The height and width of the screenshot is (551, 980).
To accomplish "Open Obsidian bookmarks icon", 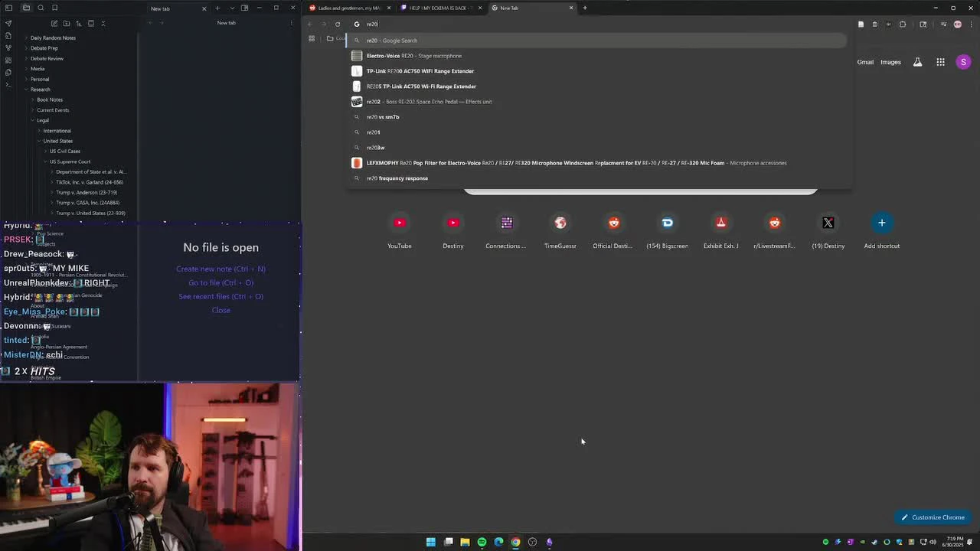I will (55, 8).
